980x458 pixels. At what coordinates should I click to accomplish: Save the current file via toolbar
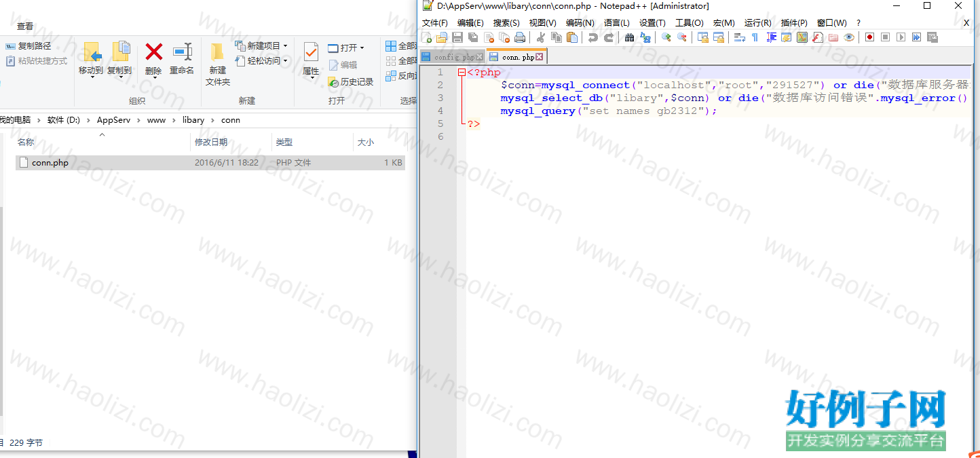click(x=457, y=37)
